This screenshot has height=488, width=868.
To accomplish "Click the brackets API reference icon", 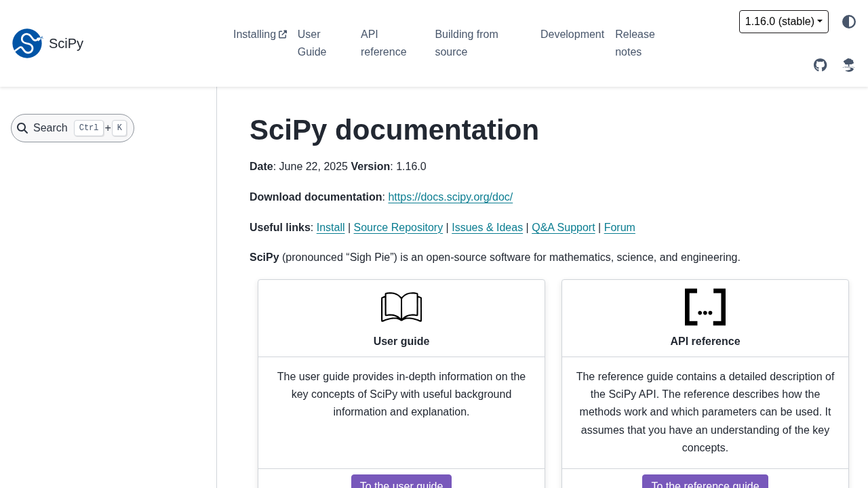I will click(x=705, y=307).
